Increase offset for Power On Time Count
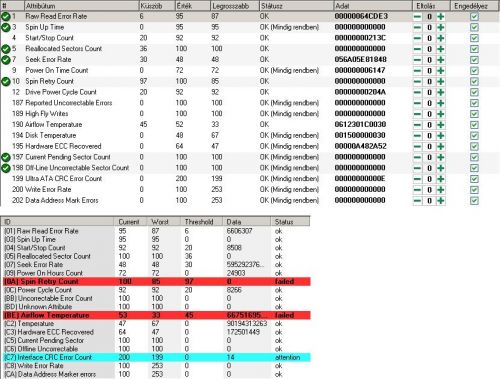 [441, 71]
